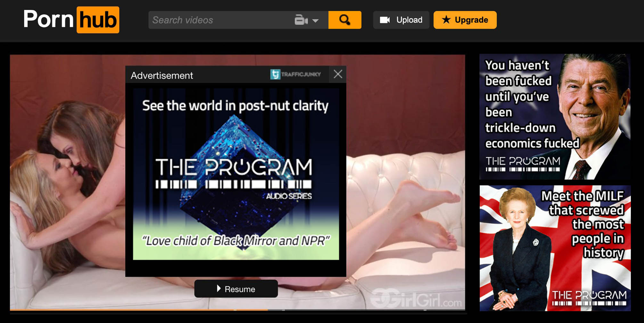The image size is (644, 323).
Task: Click the orange video progress bar
Action: 139,310
